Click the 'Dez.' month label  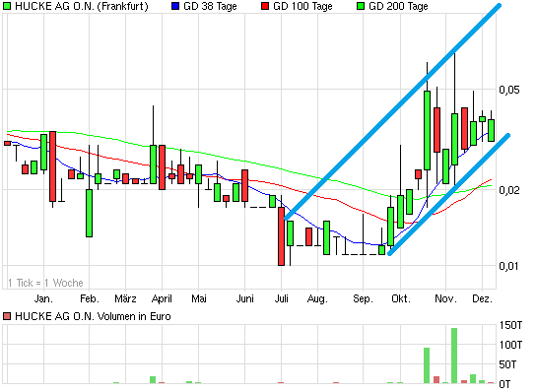482,298
